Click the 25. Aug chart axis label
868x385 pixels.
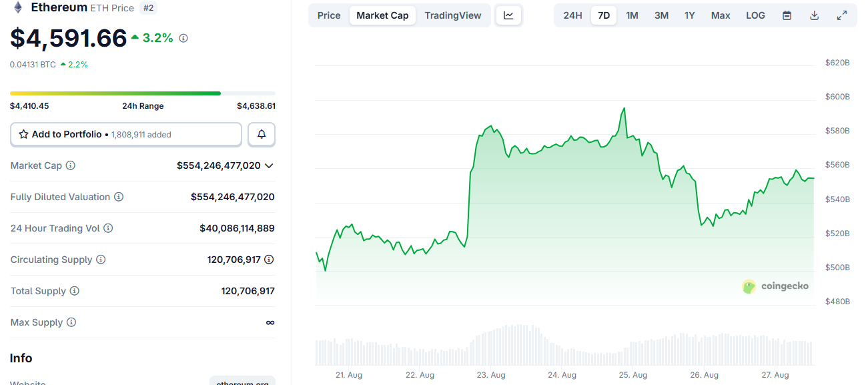(633, 375)
